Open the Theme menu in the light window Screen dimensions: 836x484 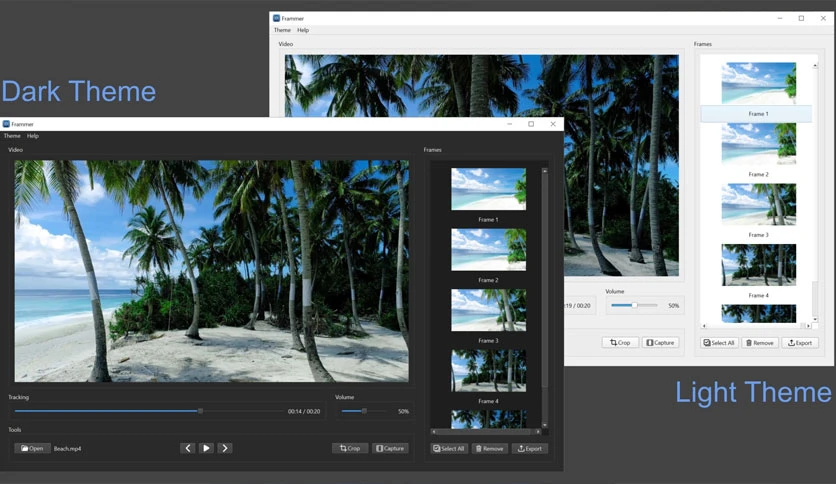click(282, 30)
